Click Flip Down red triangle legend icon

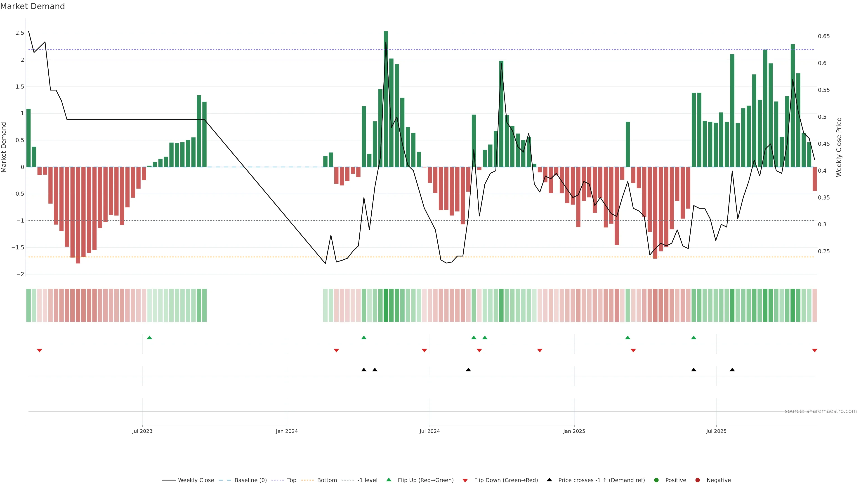[x=465, y=480]
